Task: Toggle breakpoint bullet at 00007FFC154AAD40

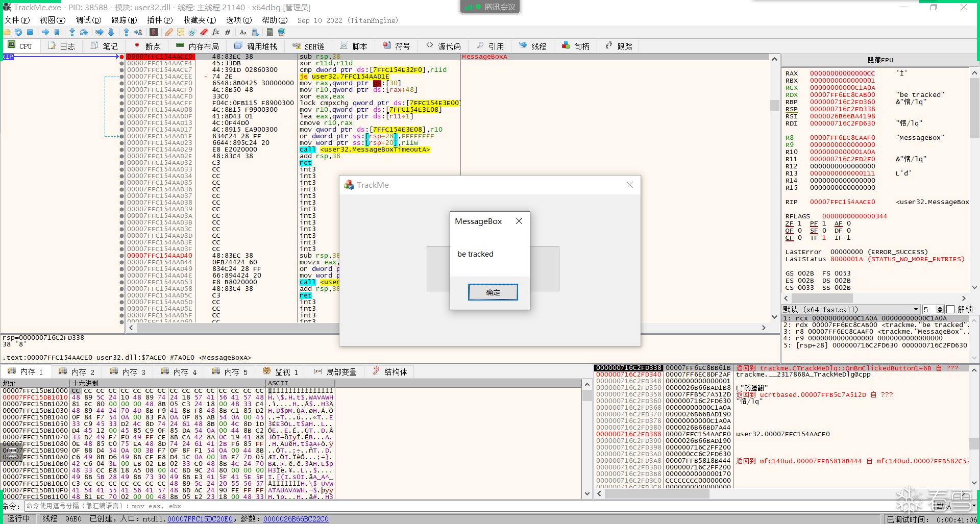Action: pos(121,256)
